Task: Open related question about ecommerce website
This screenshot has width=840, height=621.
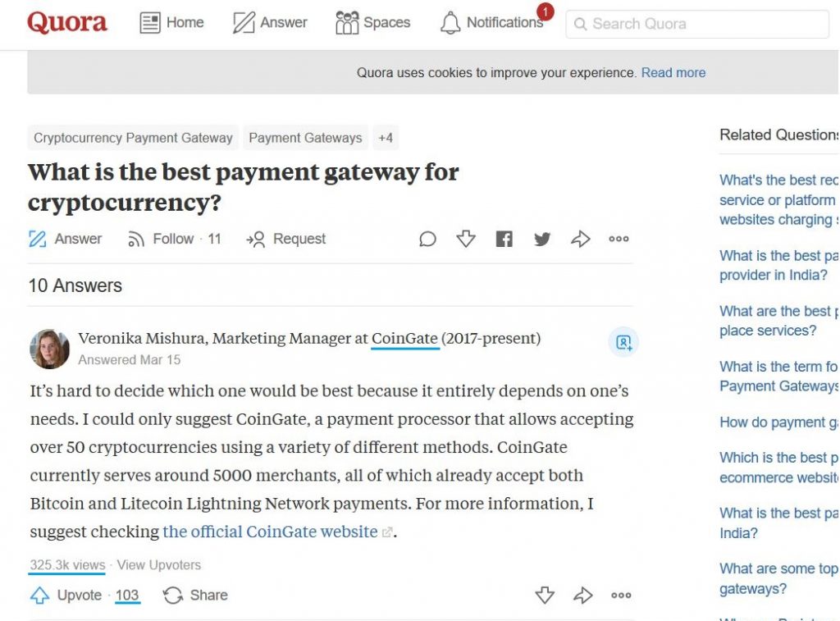Action: (779, 468)
